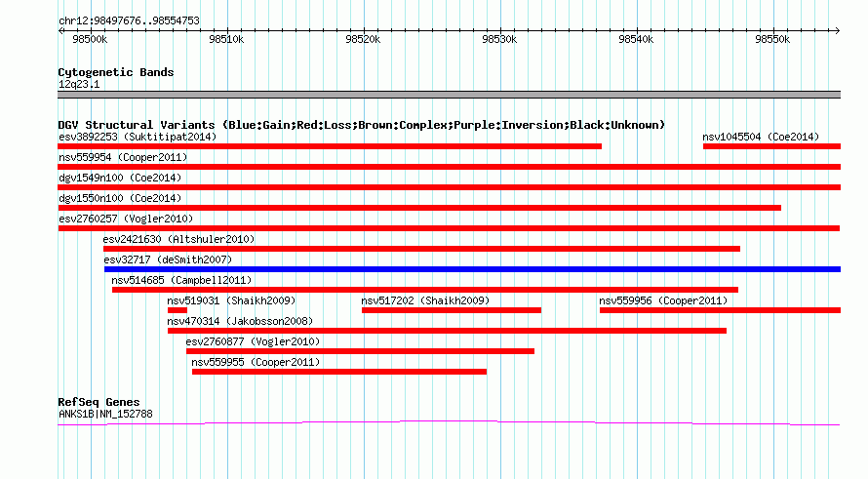This screenshot has height=479, width=868.
Task: Select the red esv2421630 variant bar
Action: click(422, 249)
